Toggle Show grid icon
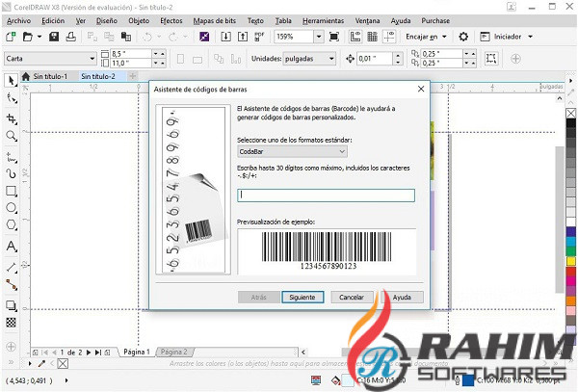This screenshot has width=578, height=392. (x=372, y=37)
